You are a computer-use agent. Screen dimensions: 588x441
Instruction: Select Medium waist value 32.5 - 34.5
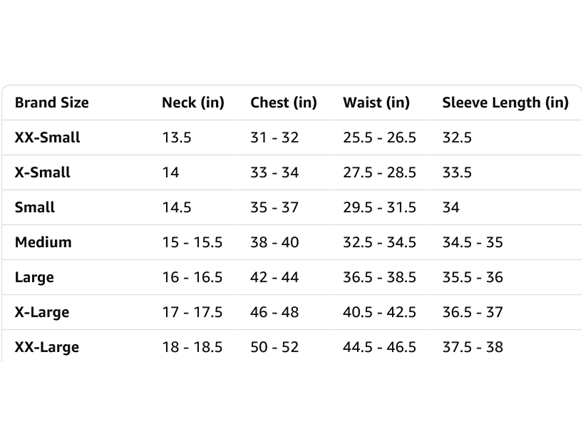[380, 242]
